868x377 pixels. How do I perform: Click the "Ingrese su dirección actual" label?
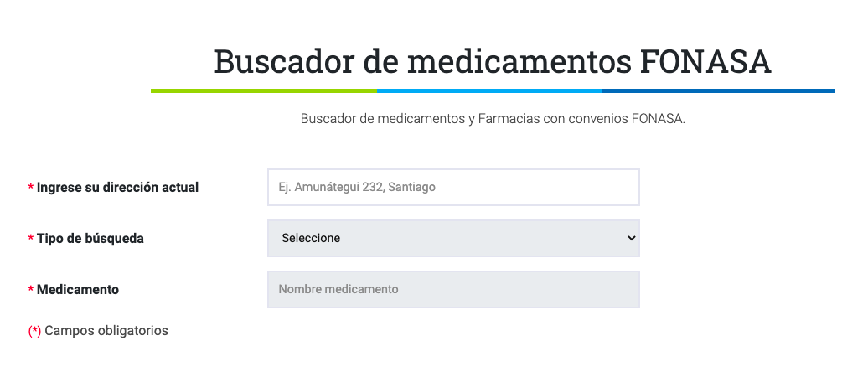point(117,188)
